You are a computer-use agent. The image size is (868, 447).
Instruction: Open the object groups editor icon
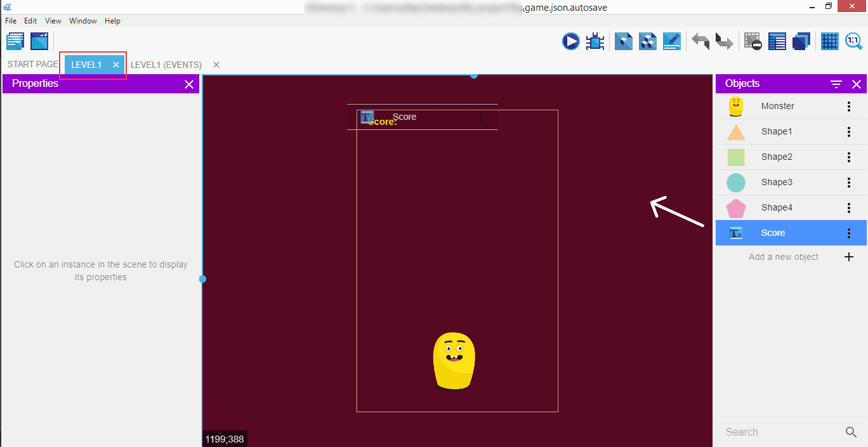coord(648,42)
